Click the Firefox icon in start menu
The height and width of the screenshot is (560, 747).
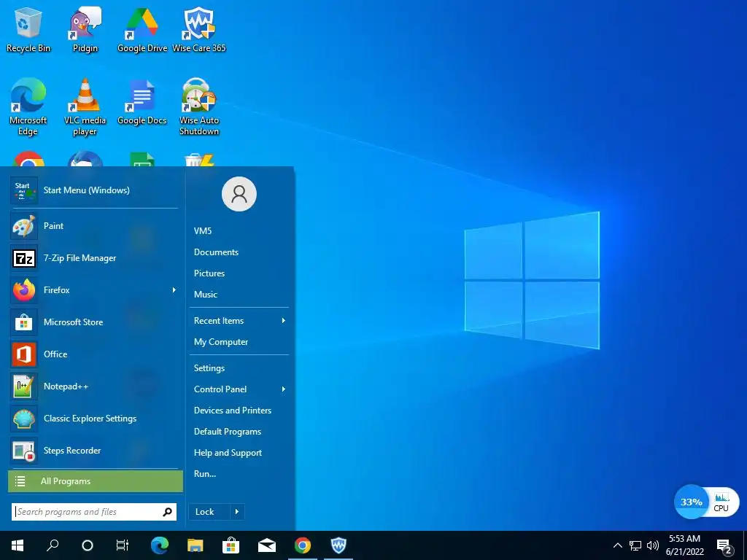pos(24,290)
